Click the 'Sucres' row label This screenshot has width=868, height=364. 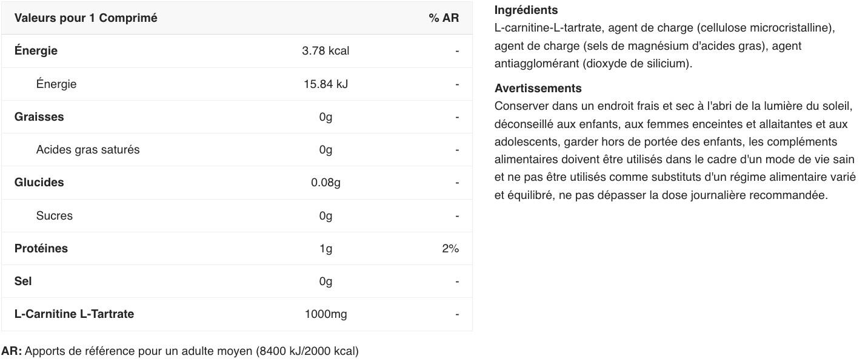55,216
